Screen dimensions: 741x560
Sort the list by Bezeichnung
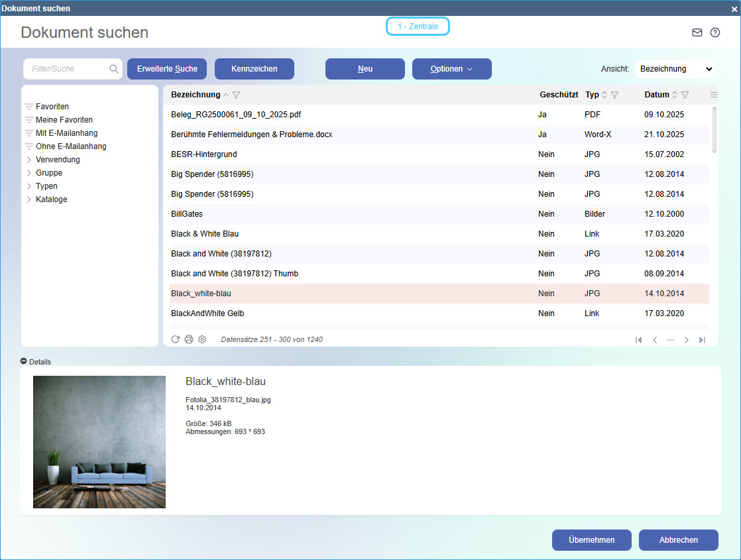pos(196,94)
